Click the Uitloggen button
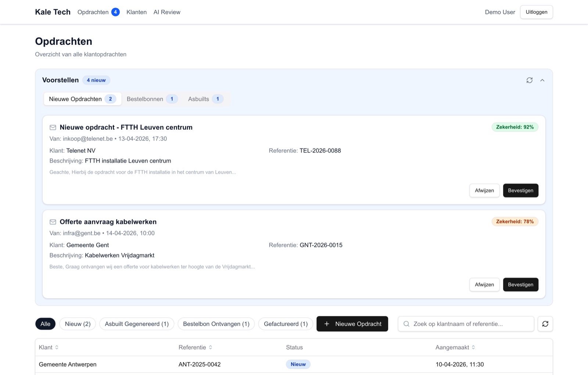Screen dimensions: 588x375 (536, 12)
